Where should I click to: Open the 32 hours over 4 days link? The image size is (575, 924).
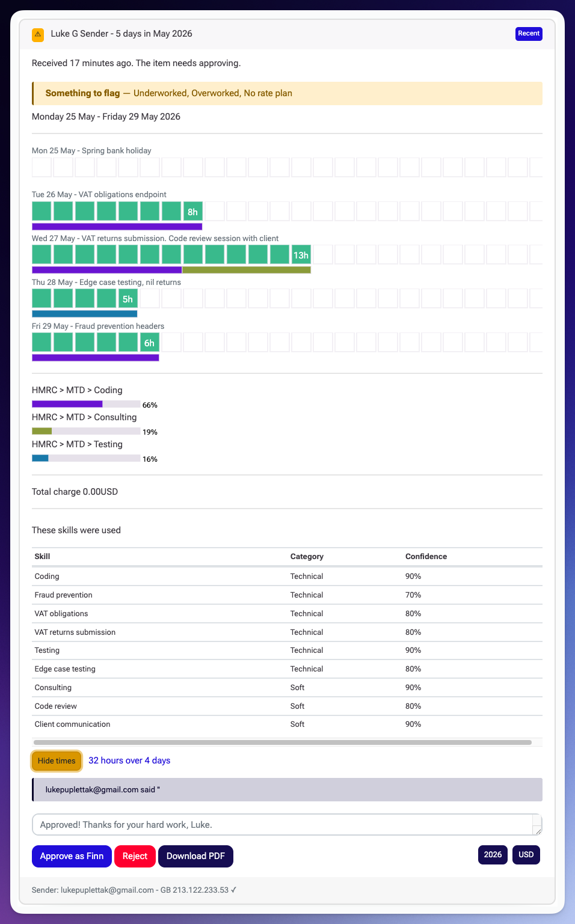[129, 760]
